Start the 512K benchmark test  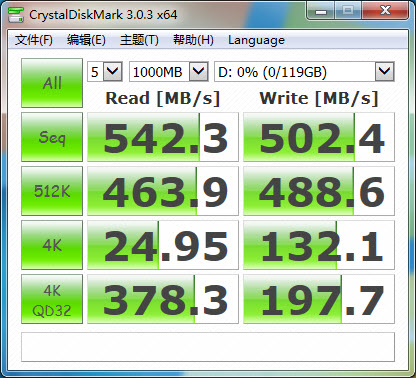pyautogui.click(x=52, y=191)
